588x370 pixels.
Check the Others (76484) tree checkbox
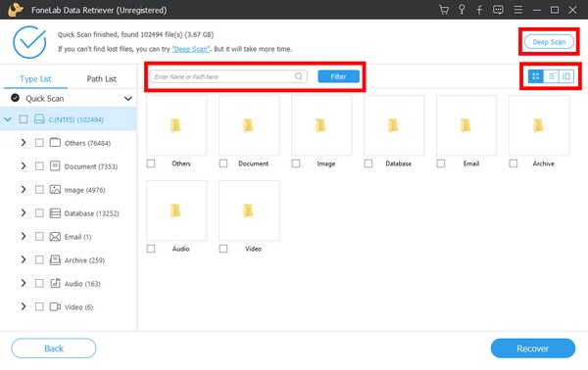(x=39, y=143)
